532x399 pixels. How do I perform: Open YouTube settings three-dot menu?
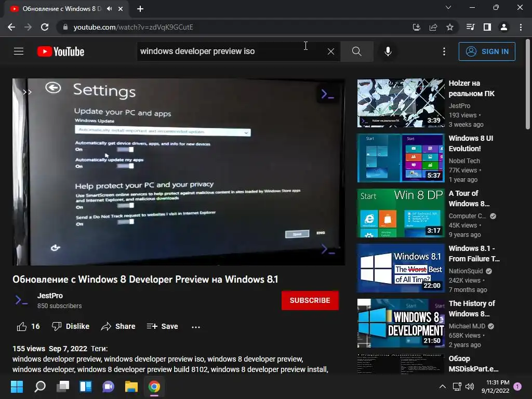(444, 51)
